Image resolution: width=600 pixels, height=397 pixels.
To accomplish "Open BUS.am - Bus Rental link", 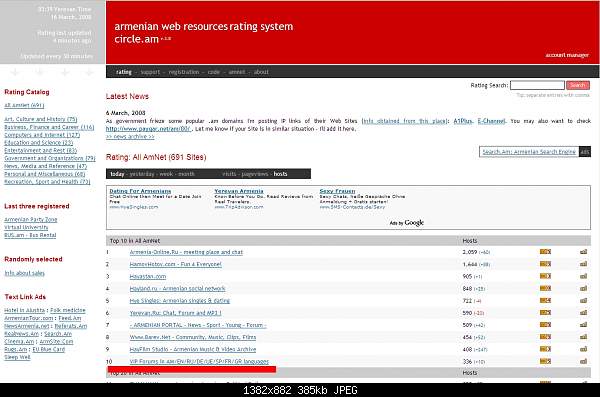I will 30,235.
